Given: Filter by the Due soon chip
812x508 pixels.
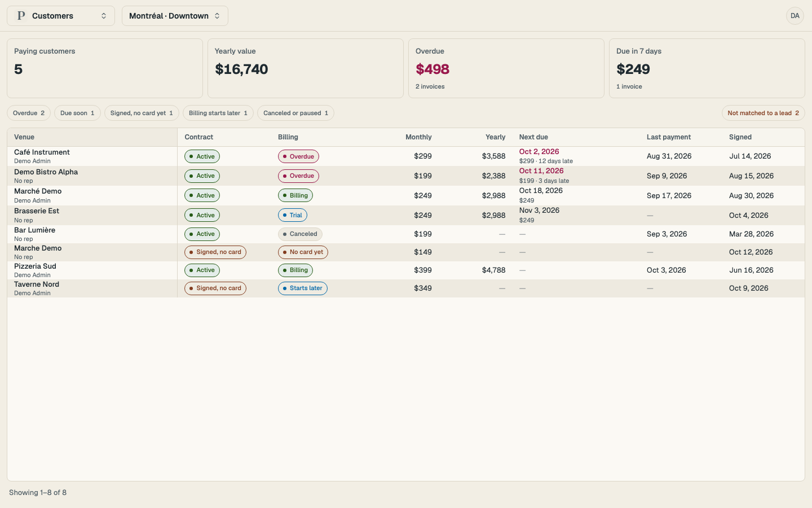Looking at the screenshot, I should click(77, 113).
